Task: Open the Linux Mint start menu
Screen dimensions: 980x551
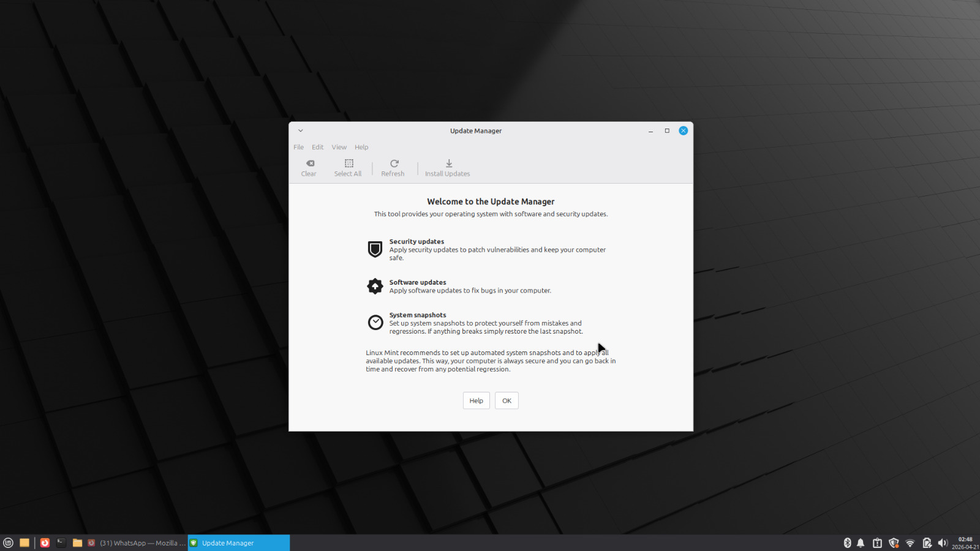Action: (x=9, y=543)
